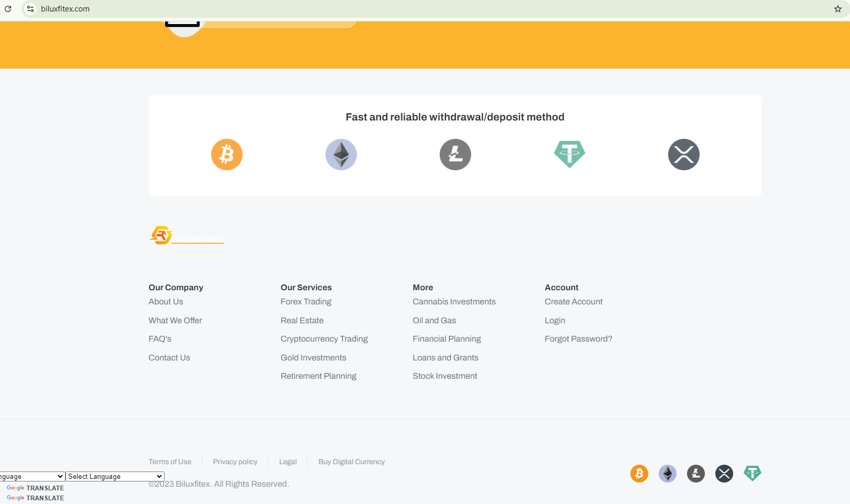Open the Login link
Image resolution: width=850 pixels, height=504 pixels.
click(555, 321)
